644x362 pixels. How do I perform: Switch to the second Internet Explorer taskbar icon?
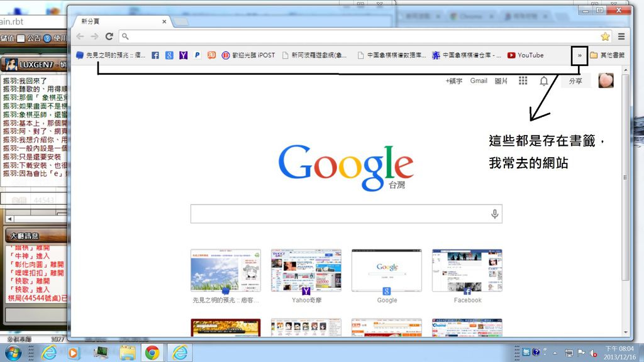pos(180,353)
